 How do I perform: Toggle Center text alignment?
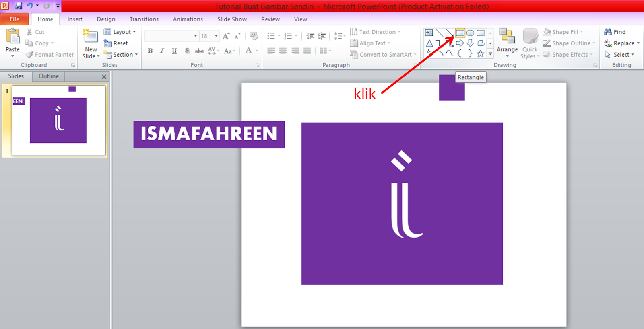pos(283,51)
